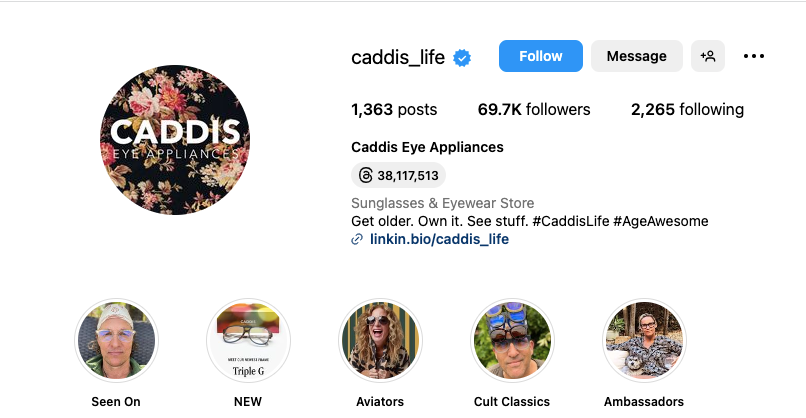Click the chain link icon beside bio URL
The height and width of the screenshot is (418, 806).
point(357,239)
